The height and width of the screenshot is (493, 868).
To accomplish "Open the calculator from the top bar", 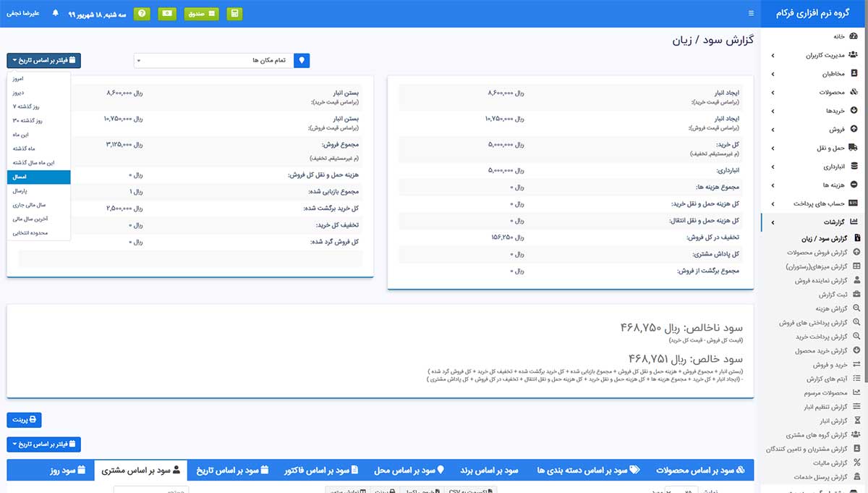I will tap(234, 14).
